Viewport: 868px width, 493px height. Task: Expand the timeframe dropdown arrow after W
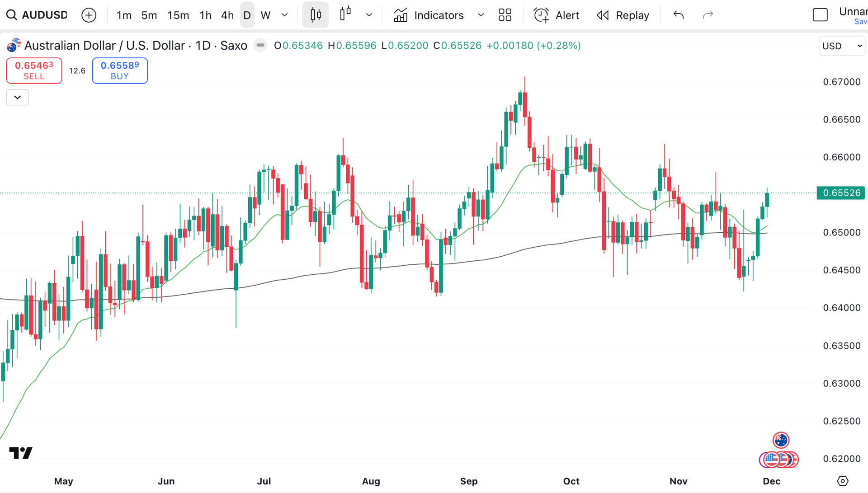[x=284, y=15]
